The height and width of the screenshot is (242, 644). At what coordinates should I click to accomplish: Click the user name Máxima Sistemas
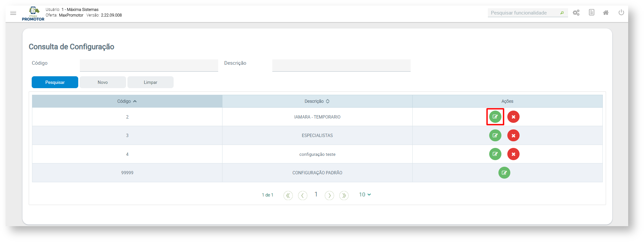tap(83, 10)
